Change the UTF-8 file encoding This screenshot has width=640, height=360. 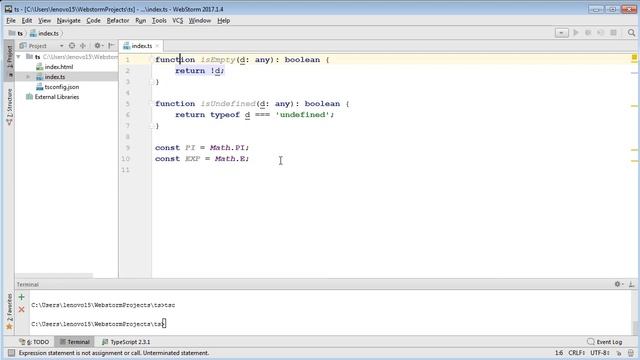click(x=600, y=353)
